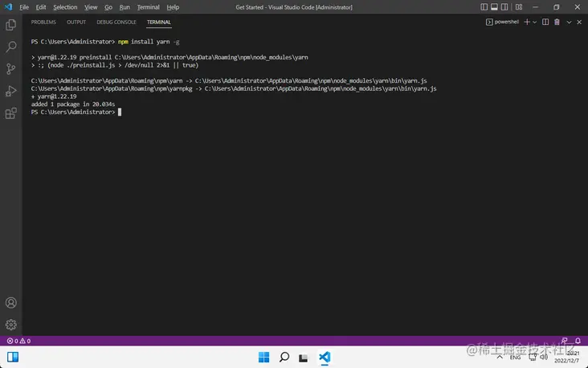The width and height of the screenshot is (588, 368).
Task: Click the npm\yarnpkg symlink path output line
Action: (x=234, y=88)
